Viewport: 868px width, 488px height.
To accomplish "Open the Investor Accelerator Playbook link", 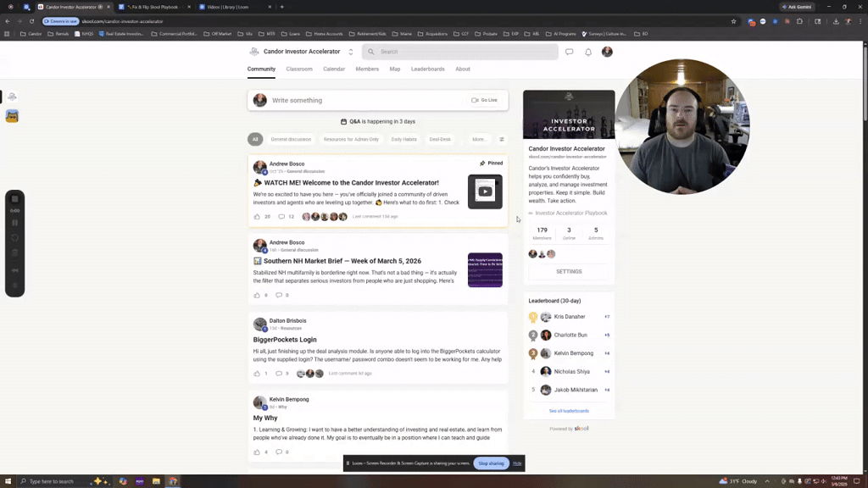I will point(570,213).
